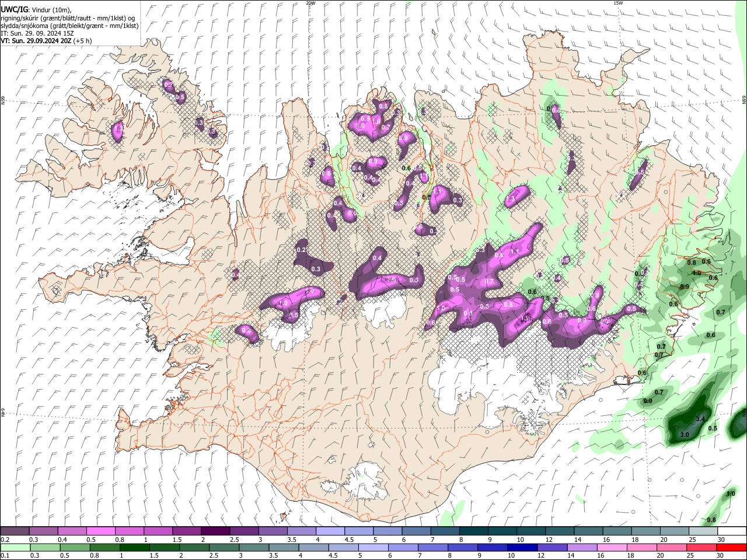Pick the white 30 snow legend swatch
The height and width of the screenshot is (560, 747).
732,531
